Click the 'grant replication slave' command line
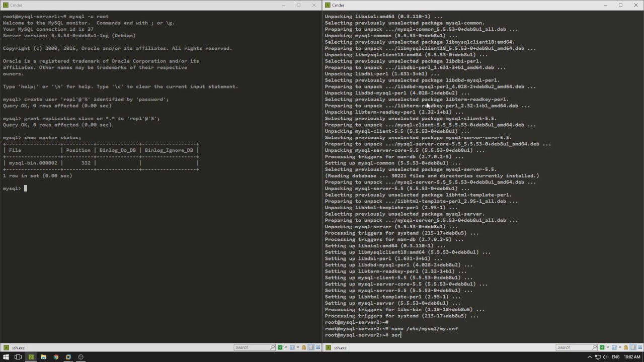Image resolution: width=644 pixels, height=362 pixels. [x=92, y=119]
